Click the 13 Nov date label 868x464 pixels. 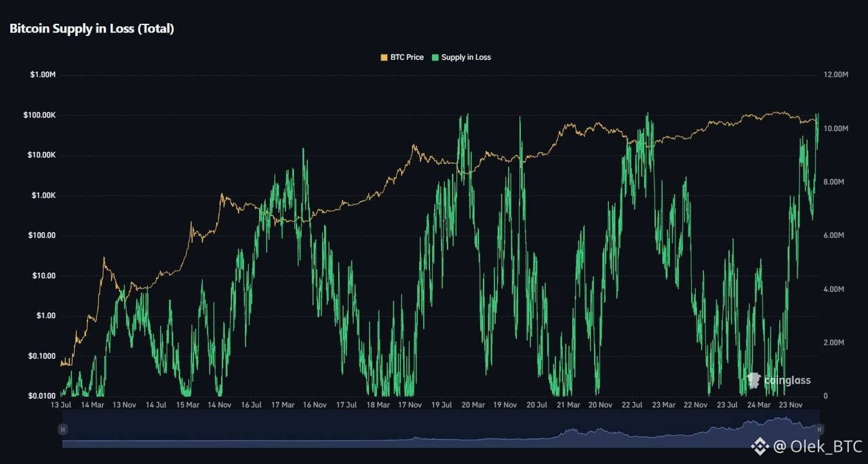click(x=124, y=405)
